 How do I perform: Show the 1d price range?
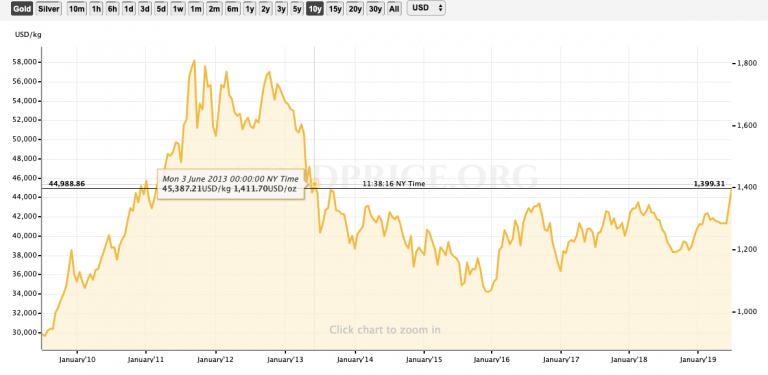click(x=129, y=9)
